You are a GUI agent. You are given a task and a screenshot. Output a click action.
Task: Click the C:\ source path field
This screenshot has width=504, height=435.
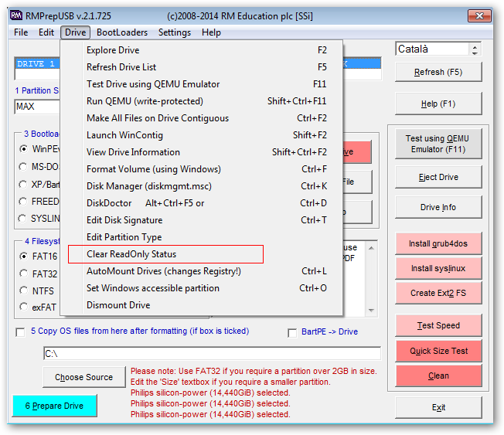point(212,354)
